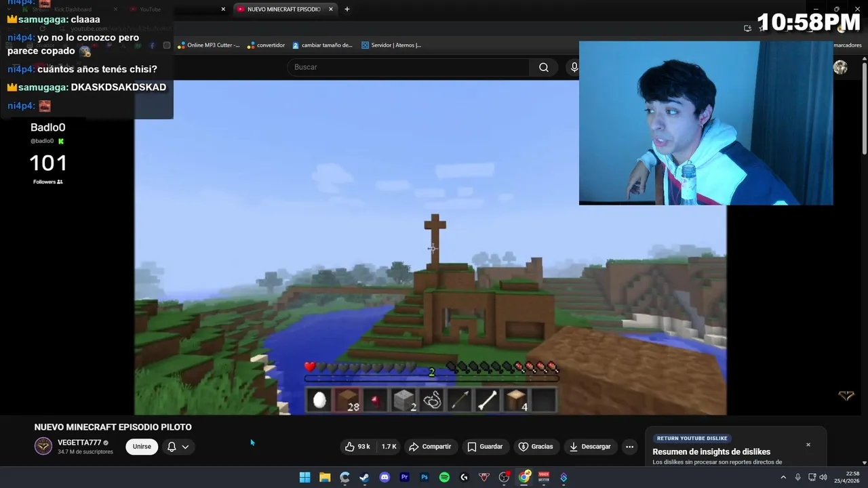Screen dimensions: 868x488
Task: Launch Steam from taskbar
Action: tap(365, 477)
